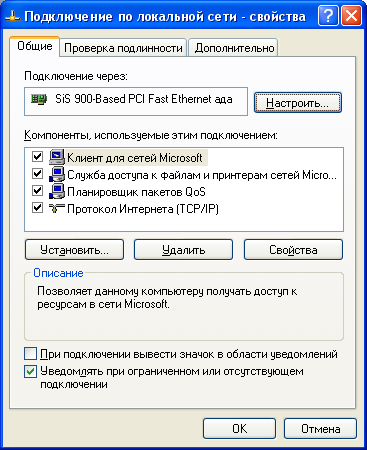Click the Планировщик пакетов QoS icon
Image resolution: width=367 pixels, height=450 pixels.
pos(57,191)
